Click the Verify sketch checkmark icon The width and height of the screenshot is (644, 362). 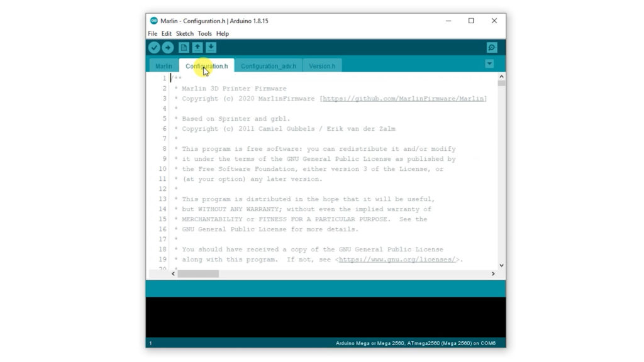(154, 48)
